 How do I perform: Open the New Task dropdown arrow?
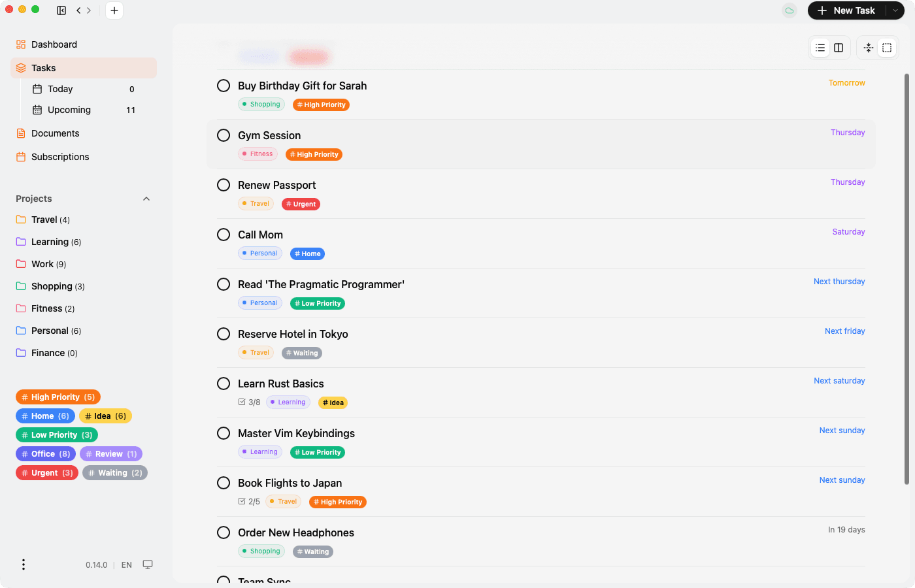click(895, 10)
